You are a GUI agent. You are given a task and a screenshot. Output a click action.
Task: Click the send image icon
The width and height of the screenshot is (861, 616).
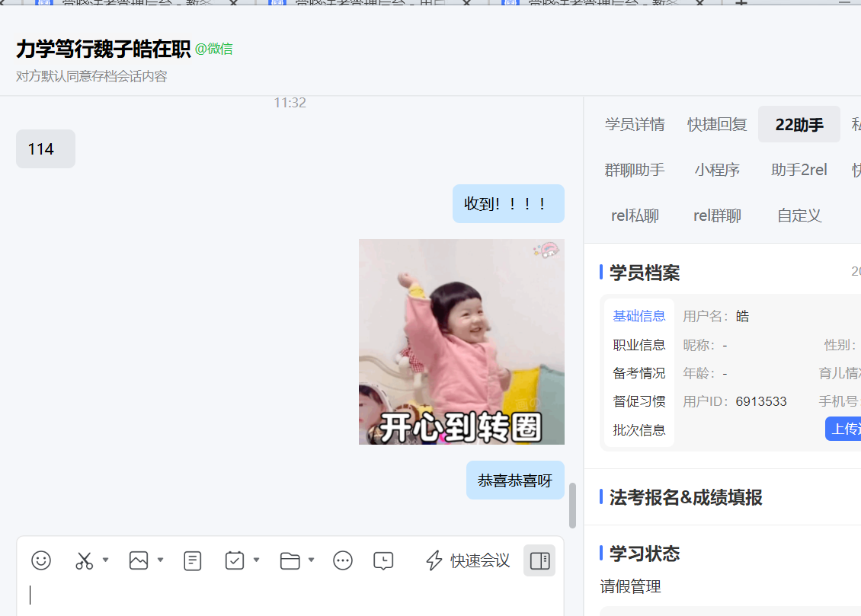[x=139, y=560]
